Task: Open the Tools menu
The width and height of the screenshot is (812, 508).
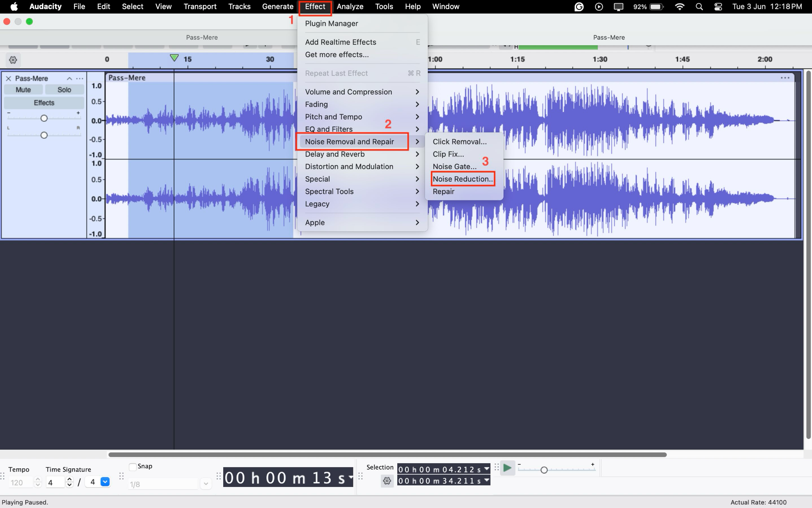Action: pyautogui.click(x=384, y=6)
